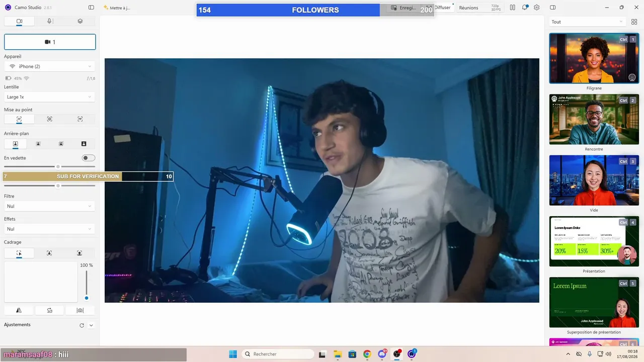
Task: Select the middle Cadrage auto-framing mode
Action: coord(49,253)
